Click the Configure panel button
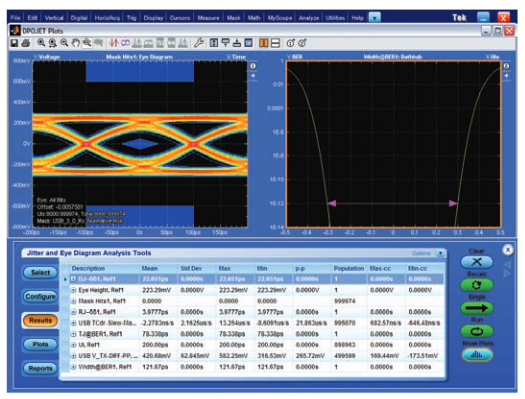Screen dimensions: 525x399 tap(41, 297)
